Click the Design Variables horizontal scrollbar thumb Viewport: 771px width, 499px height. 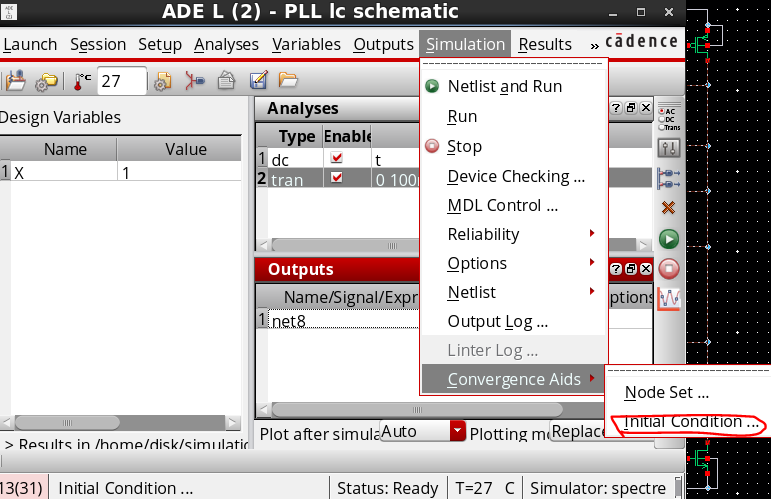[67, 422]
